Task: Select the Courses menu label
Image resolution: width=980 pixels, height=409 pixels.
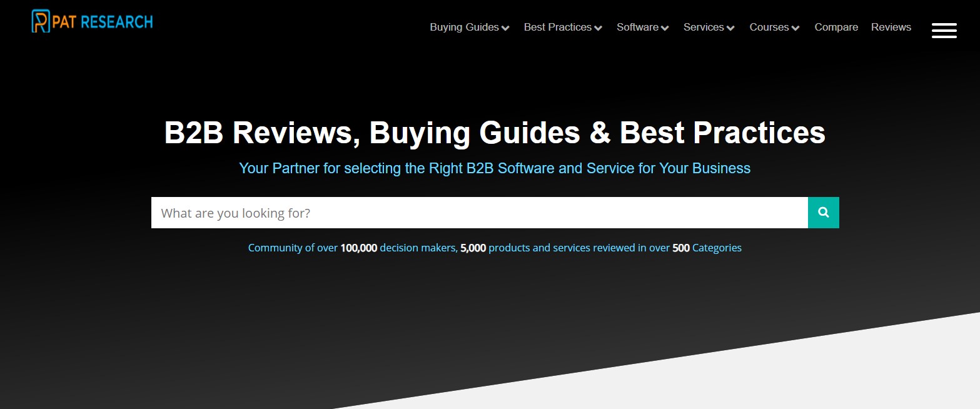Action: [x=769, y=27]
